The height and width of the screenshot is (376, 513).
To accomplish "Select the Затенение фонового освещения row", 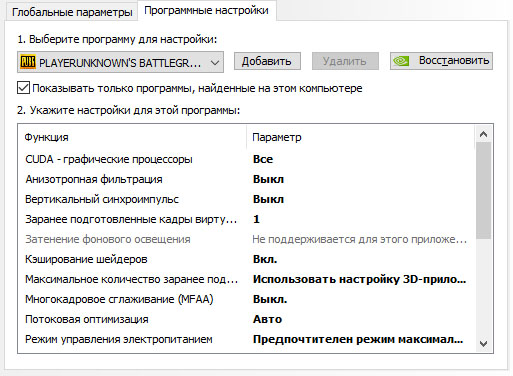I will click(247, 239).
